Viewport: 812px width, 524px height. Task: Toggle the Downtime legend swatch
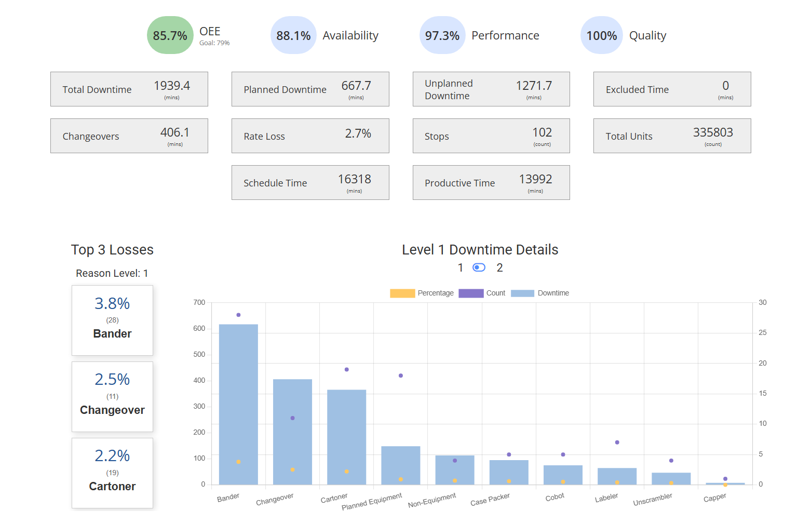coord(522,293)
